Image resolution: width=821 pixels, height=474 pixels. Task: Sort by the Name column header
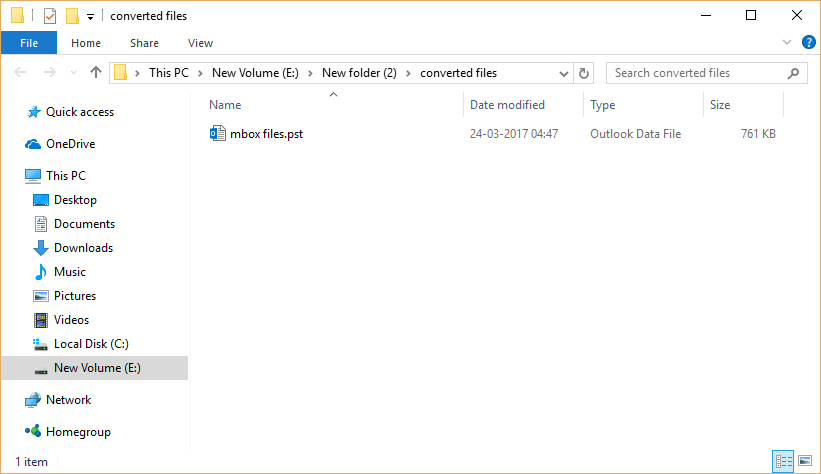(x=225, y=105)
